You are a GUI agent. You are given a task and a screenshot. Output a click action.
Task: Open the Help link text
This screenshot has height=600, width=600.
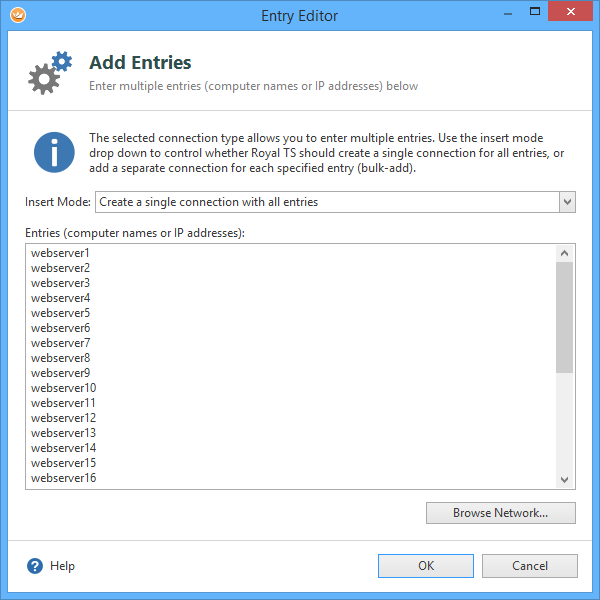coord(62,566)
